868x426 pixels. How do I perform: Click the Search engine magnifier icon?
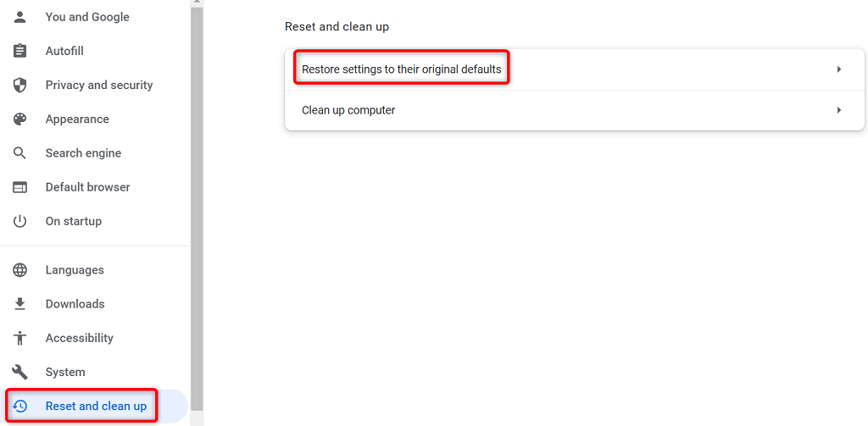(19, 153)
